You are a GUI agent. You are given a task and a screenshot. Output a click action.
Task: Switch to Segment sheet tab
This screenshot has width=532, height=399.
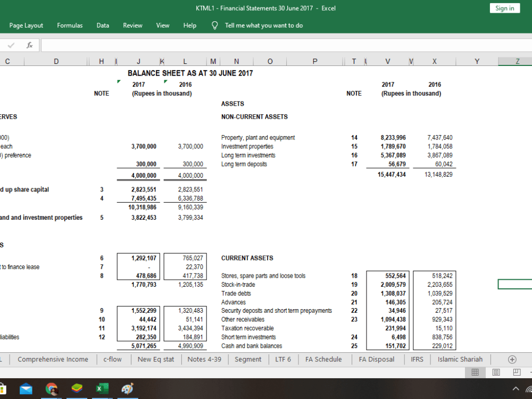tap(248, 359)
